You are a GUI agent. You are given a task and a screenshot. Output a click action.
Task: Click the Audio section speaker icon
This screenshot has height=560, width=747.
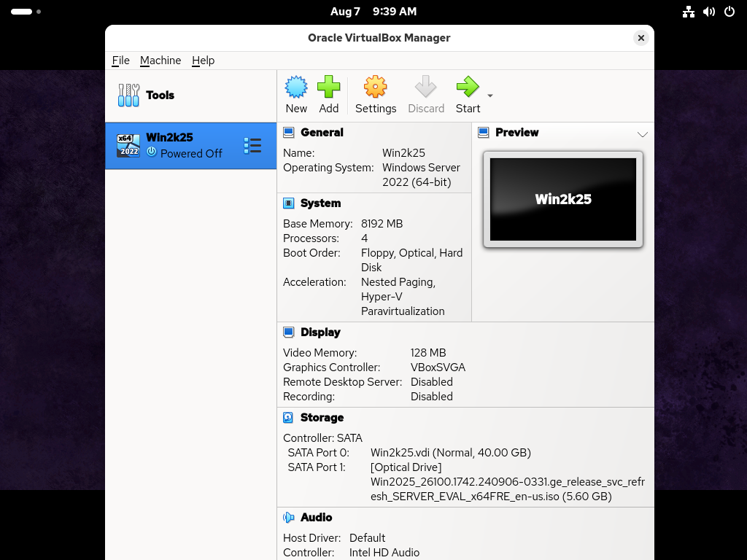pyautogui.click(x=289, y=518)
